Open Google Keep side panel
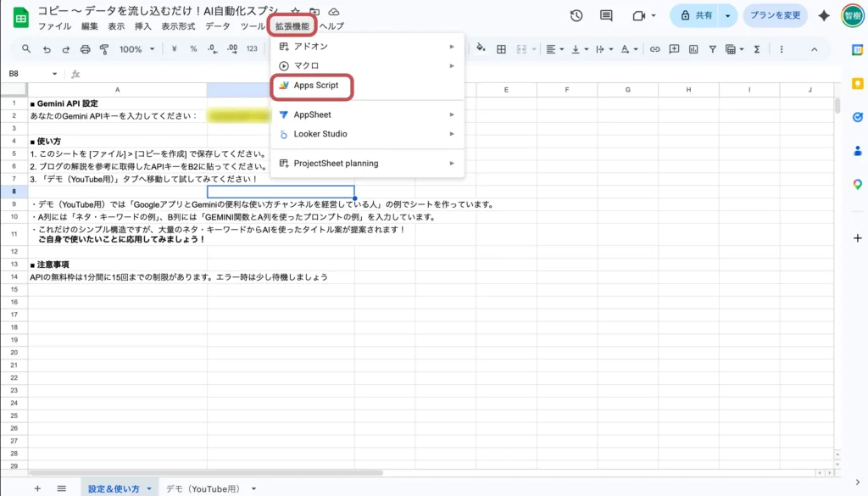The image size is (868, 496). [x=858, y=84]
